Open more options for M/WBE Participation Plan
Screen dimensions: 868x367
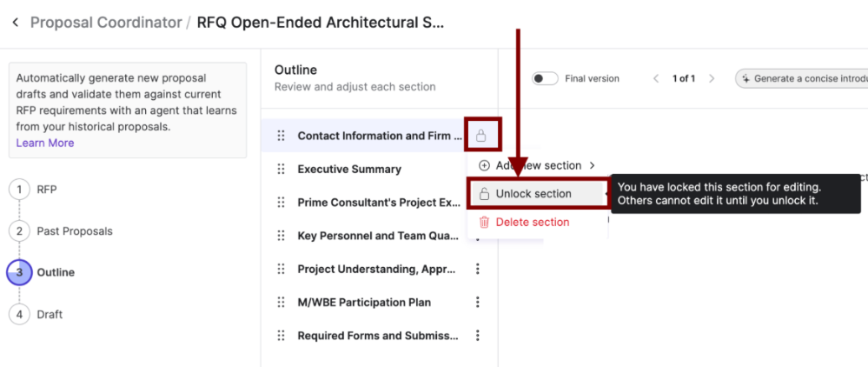[478, 302]
